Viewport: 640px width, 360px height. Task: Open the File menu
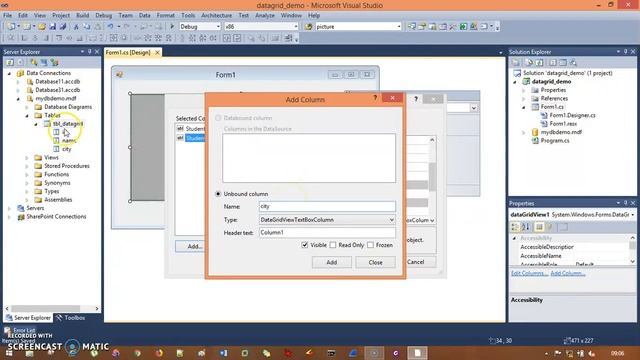[7, 16]
